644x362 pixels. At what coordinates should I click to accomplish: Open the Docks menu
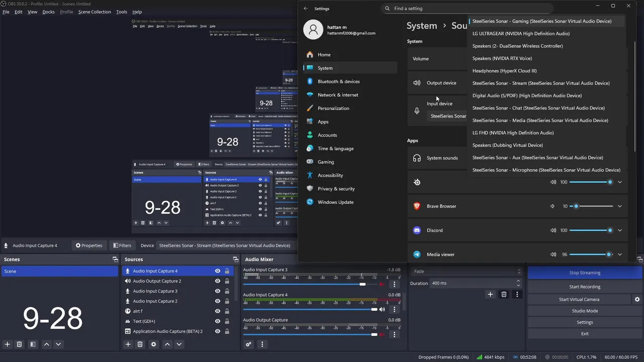point(48,12)
